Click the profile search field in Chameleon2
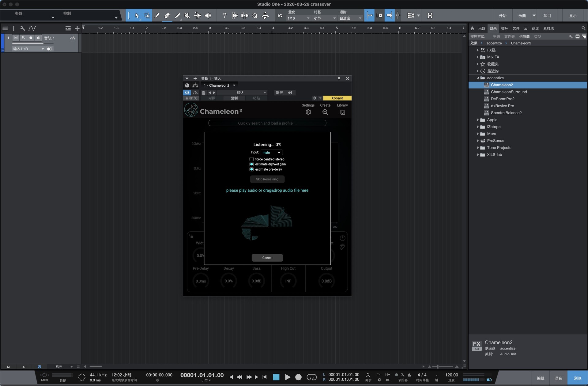 point(267,123)
